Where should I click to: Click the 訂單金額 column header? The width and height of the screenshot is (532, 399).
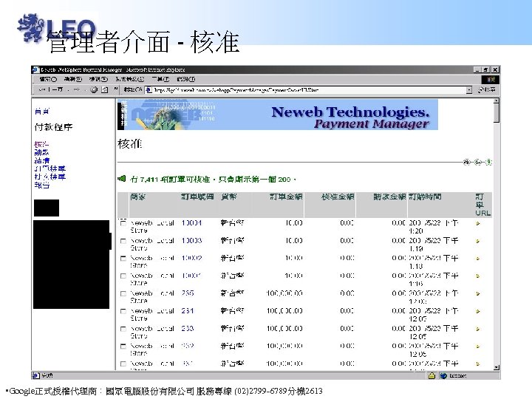coord(286,197)
